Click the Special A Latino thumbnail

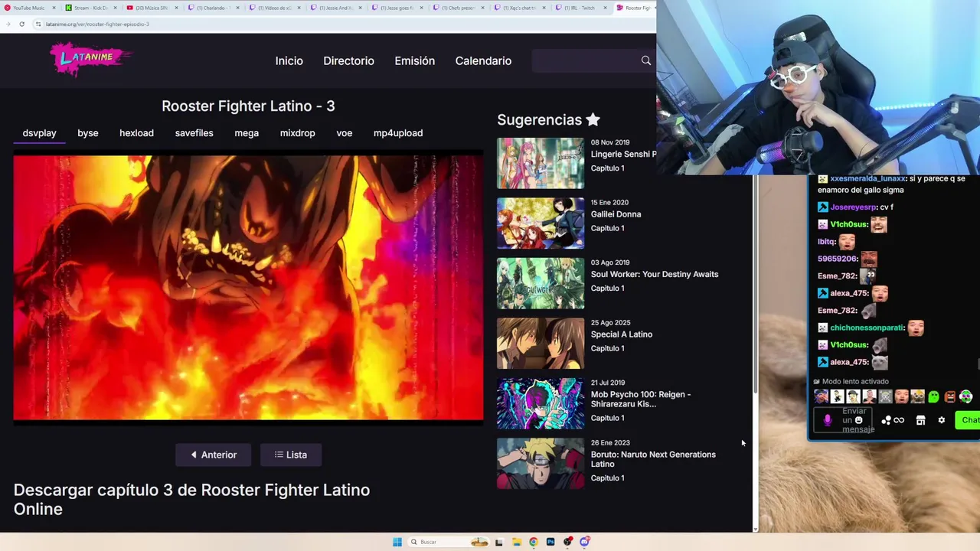click(541, 344)
